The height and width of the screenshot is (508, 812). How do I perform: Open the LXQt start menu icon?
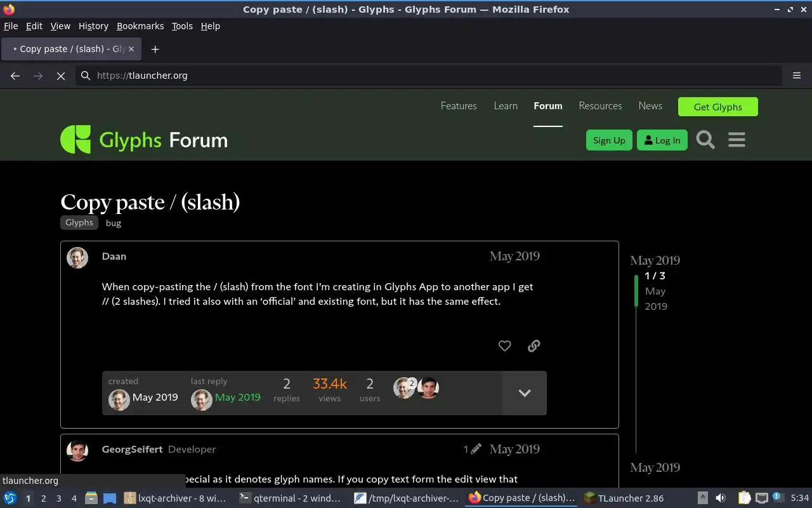coord(10,498)
